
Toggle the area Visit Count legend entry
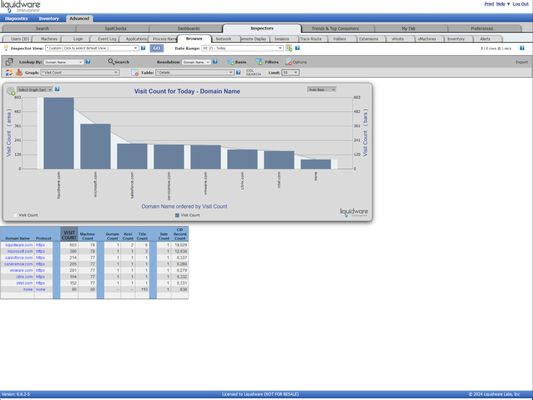pos(25,215)
